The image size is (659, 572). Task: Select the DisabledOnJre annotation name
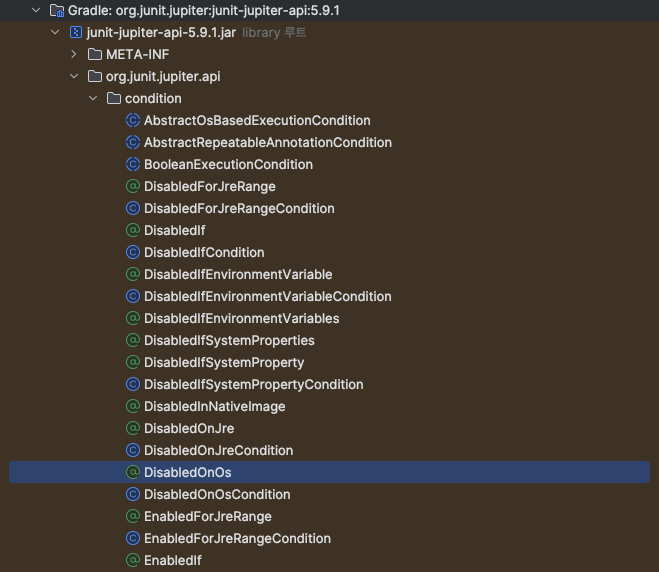tap(189, 428)
